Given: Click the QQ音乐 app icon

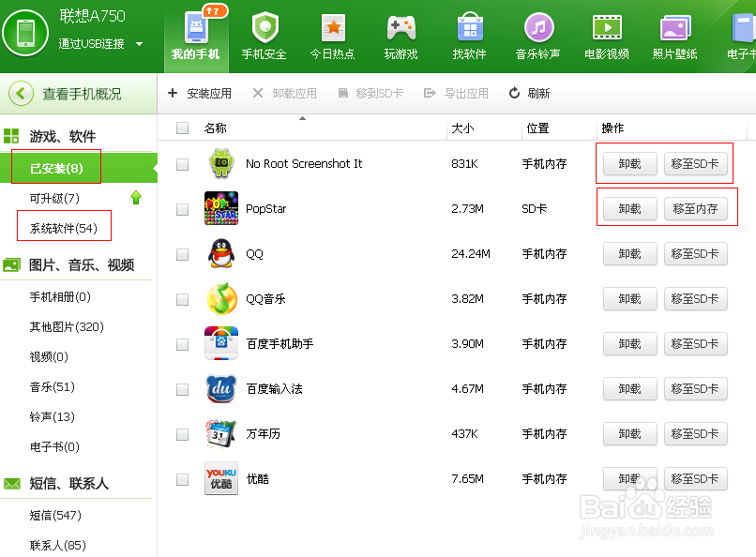Looking at the screenshot, I should 221,299.
